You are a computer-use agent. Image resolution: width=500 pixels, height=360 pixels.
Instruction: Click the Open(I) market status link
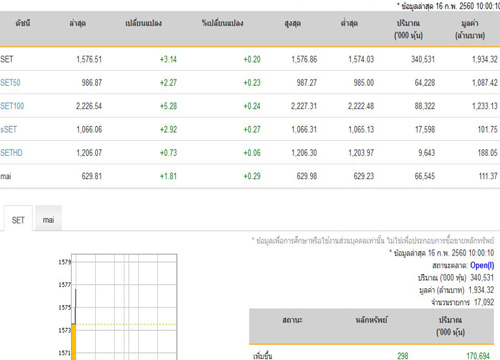(482, 266)
